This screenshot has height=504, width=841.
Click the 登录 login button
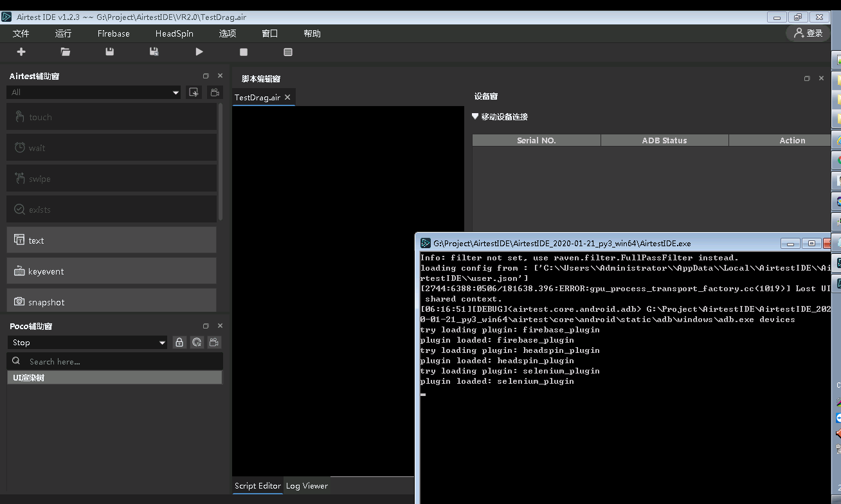point(808,33)
